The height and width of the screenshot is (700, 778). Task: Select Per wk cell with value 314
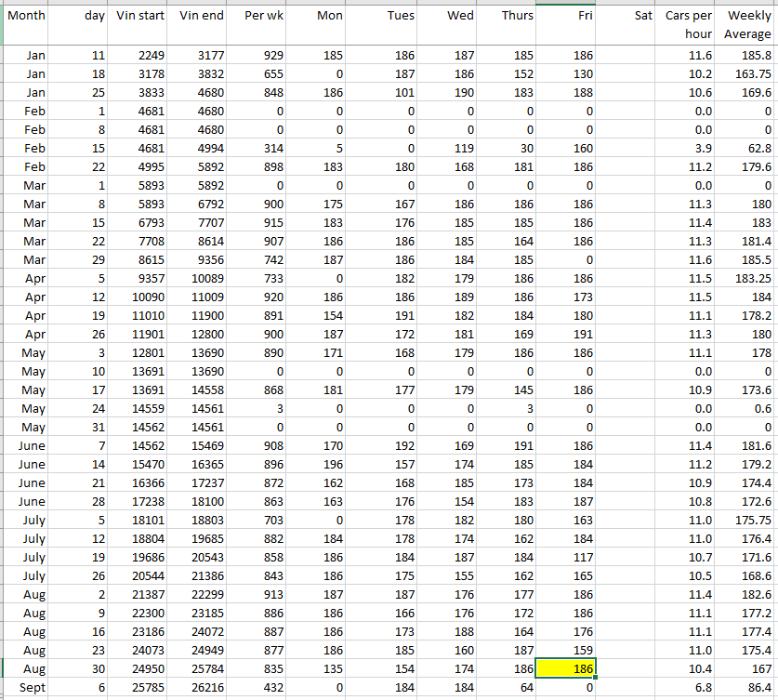(258, 149)
